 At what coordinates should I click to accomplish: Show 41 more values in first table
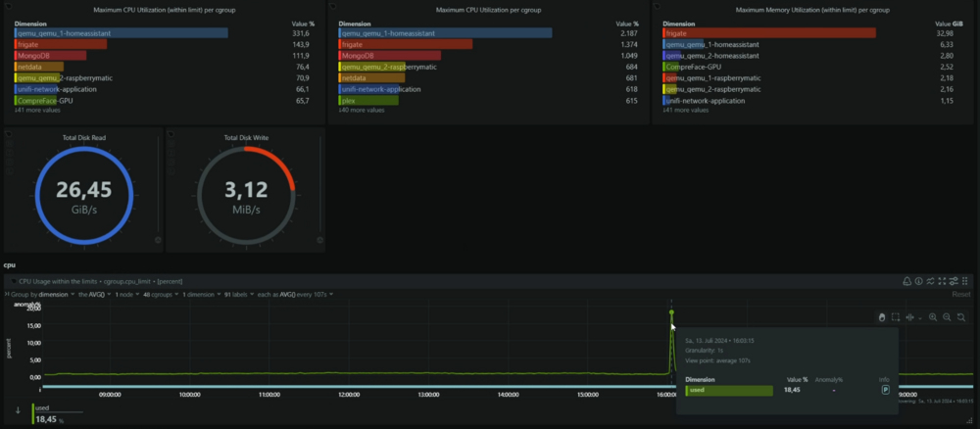(x=37, y=111)
